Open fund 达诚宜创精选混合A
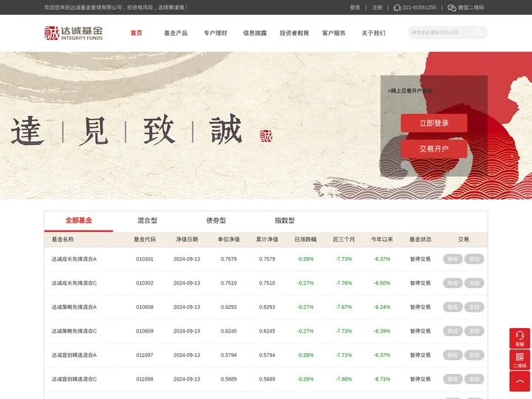The width and height of the screenshot is (532, 399). 74,355
